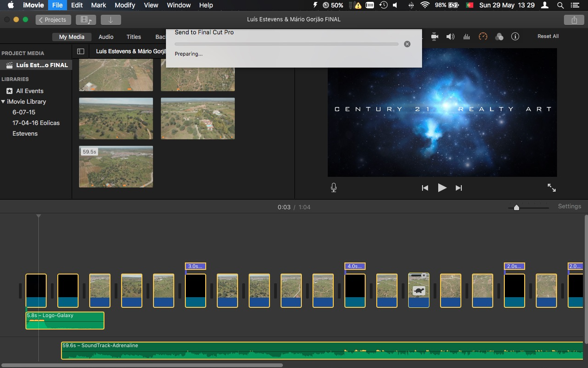Open the clip information icon

515,37
